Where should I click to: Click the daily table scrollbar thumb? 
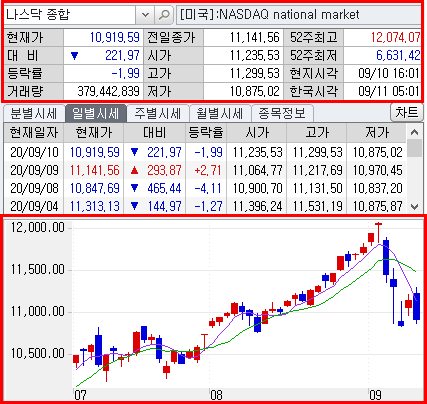pyautogui.click(x=414, y=148)
